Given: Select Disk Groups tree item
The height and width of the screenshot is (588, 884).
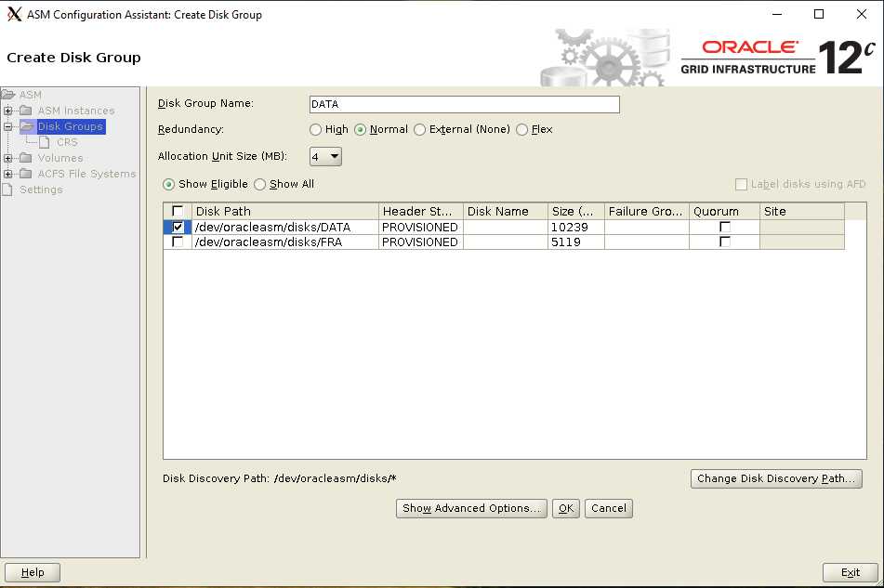Looking at the screenshot, I should coord(70,126).
